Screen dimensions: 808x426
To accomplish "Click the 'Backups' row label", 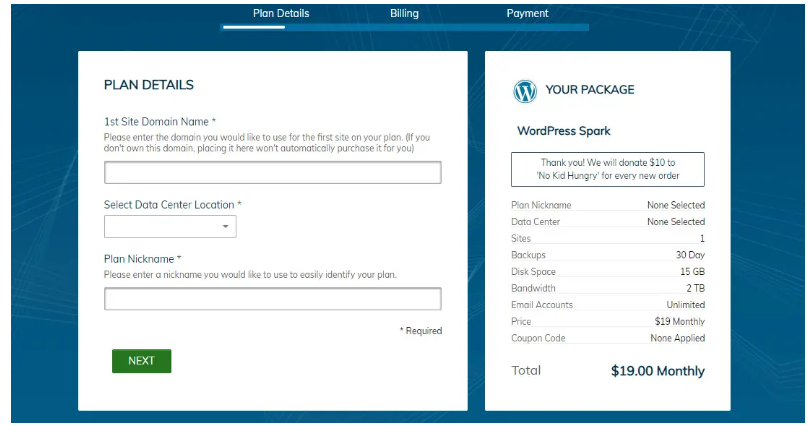I will click(528, 255).
